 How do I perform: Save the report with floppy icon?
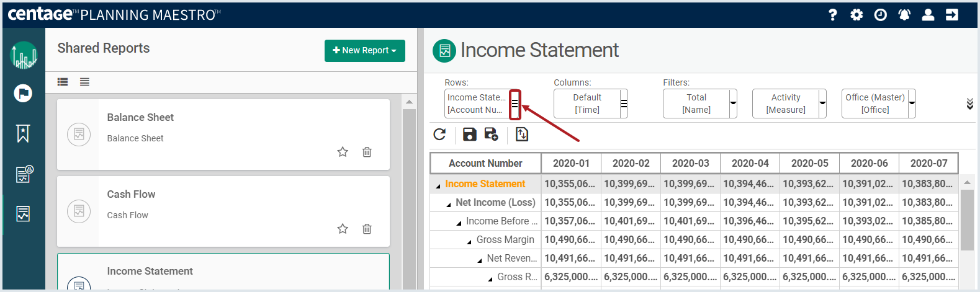pos(470,134)
